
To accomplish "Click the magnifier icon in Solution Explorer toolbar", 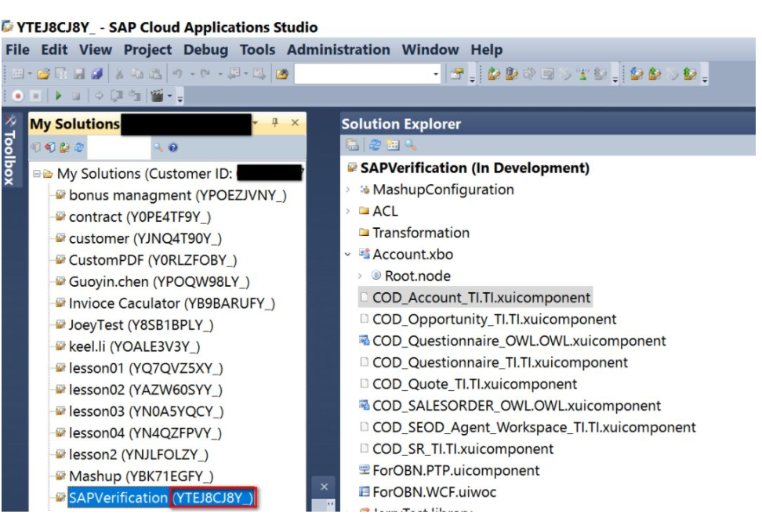I will pos(411,145).
